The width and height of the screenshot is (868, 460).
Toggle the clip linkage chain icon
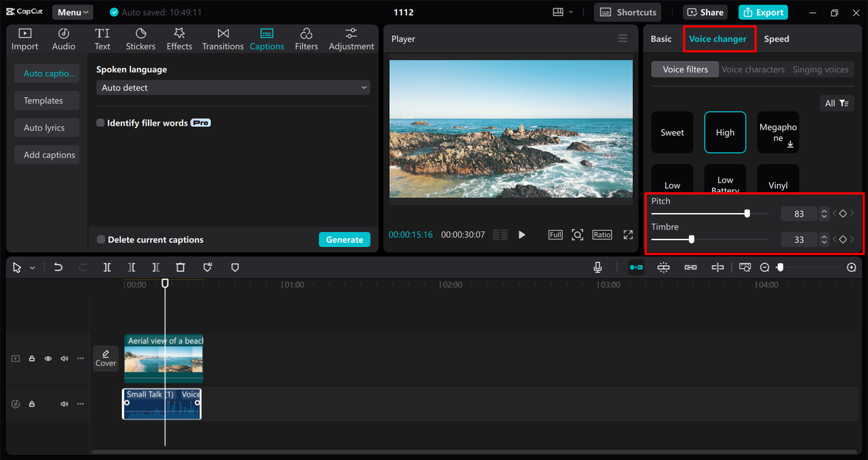pyautogui.click(x=690, y=267)
